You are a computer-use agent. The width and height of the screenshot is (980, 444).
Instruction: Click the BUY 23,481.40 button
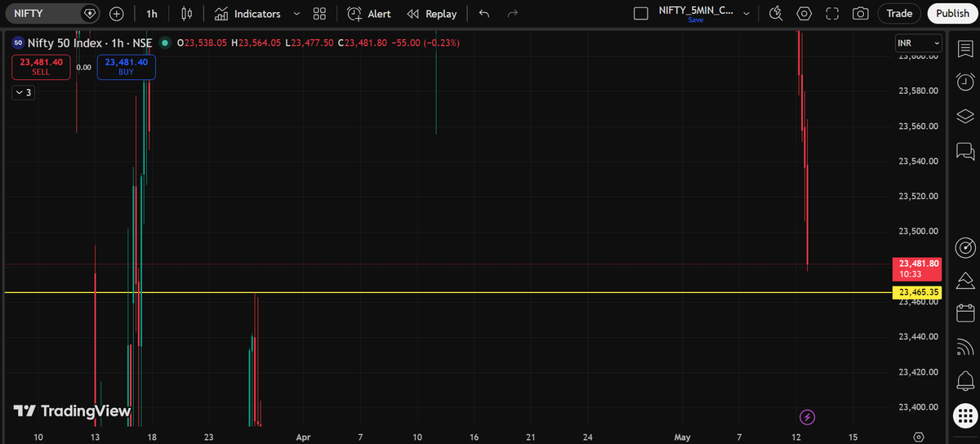126,67
